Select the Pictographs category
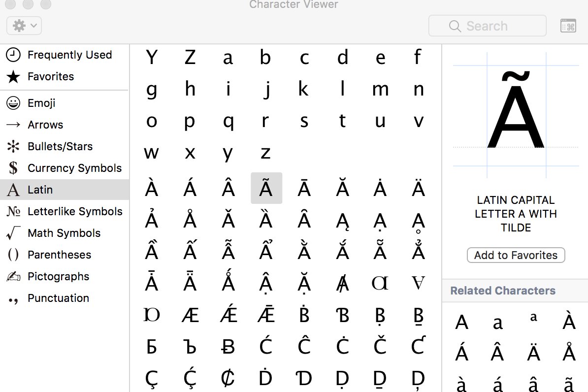588x392 pixels. pos(65,276)
